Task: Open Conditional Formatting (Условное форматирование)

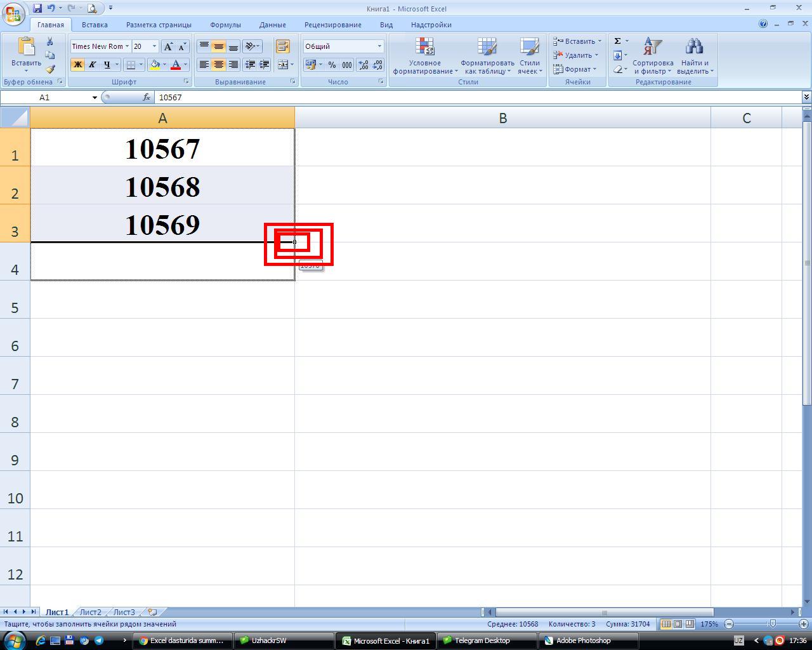Action: click(424, 56)
